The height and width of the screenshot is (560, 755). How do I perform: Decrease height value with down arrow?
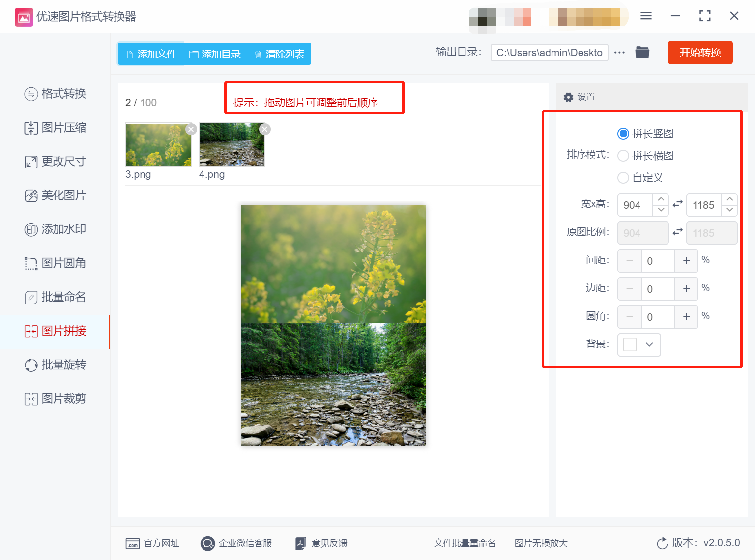pos(730,210)
